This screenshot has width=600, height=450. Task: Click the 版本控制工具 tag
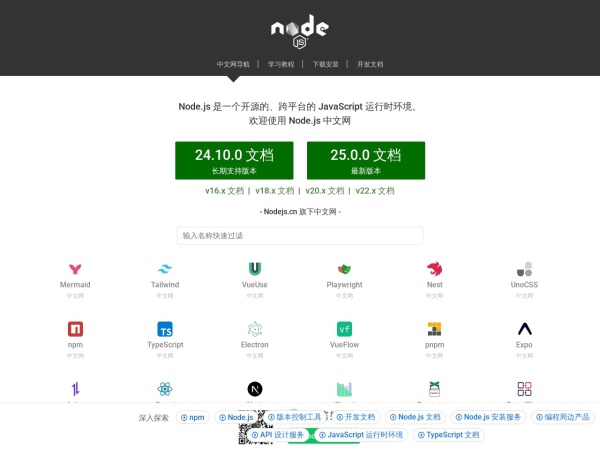(295, 417)
